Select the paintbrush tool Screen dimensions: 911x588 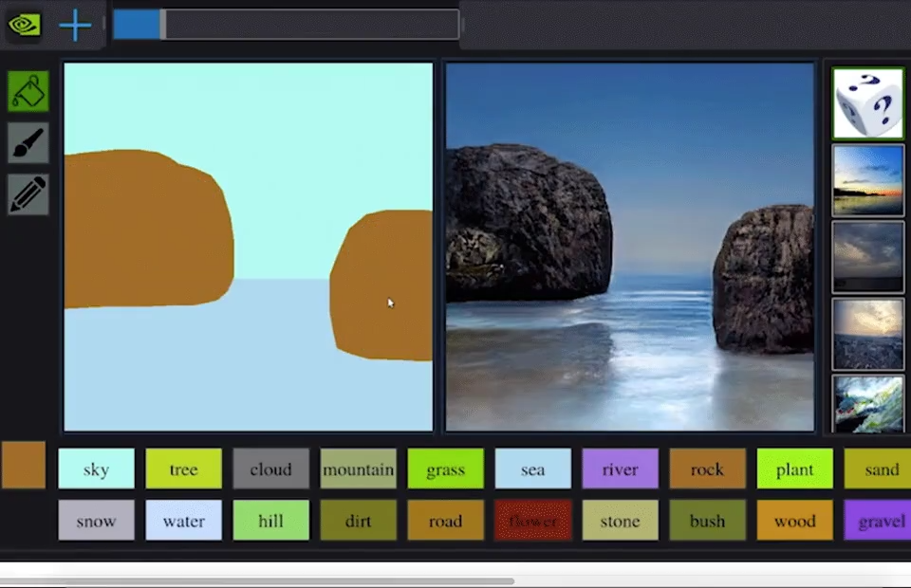28,143
